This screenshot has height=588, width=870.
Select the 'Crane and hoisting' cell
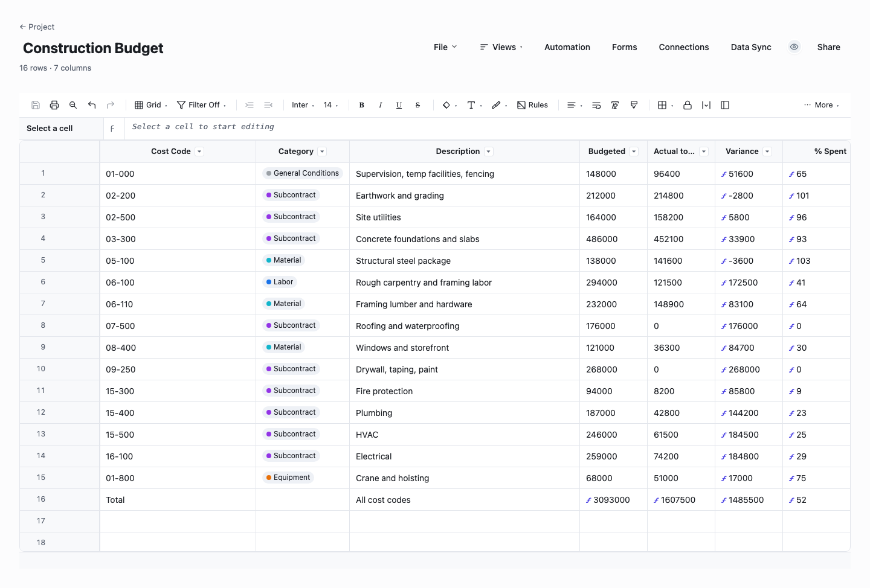coord(465,478)
